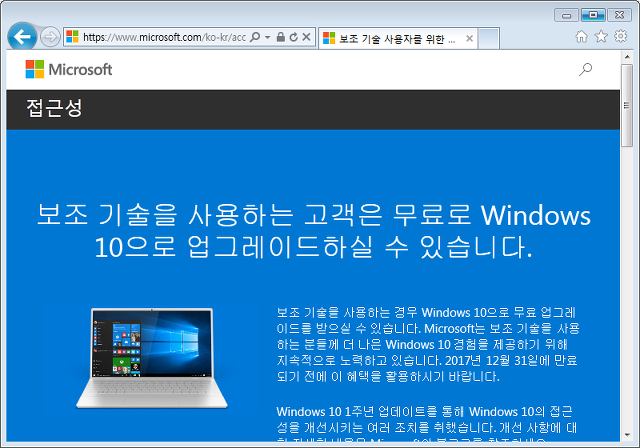
Task: View the security lock icon report
Action: click(x=280, y=37)
